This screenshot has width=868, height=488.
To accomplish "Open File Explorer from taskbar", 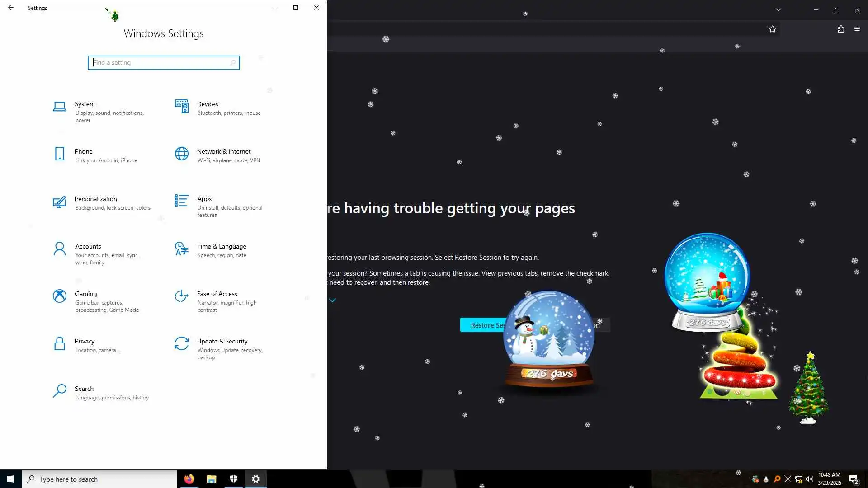I will [211, 479].
